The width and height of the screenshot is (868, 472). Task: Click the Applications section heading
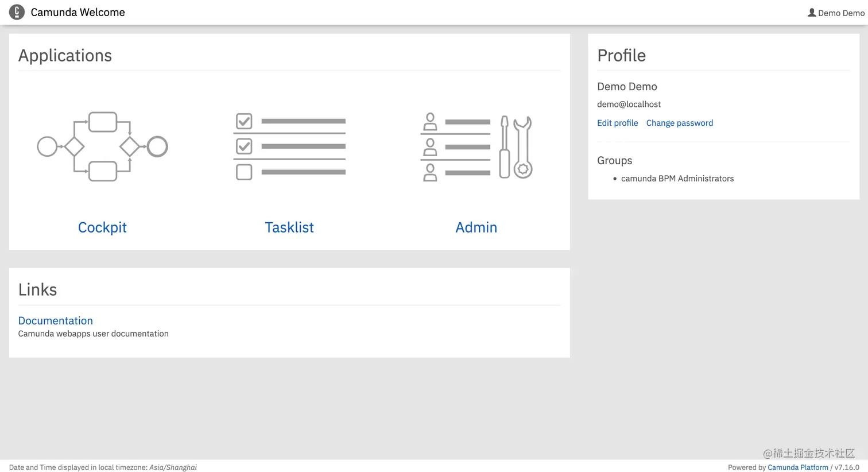tap(65, 56)
